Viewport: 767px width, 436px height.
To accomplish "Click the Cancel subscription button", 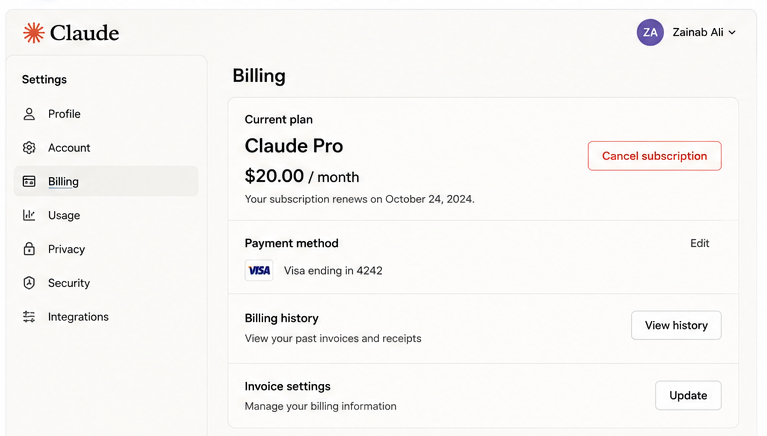I will pos(654,156).
